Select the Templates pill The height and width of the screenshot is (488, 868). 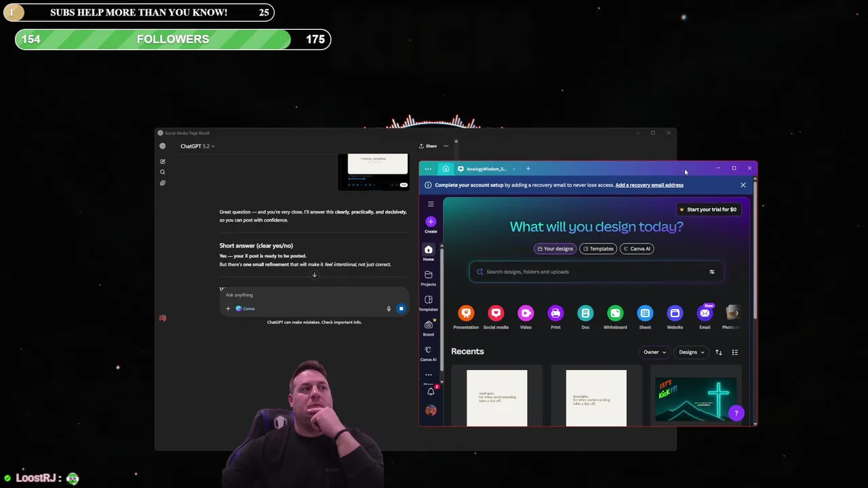[597, 249]
